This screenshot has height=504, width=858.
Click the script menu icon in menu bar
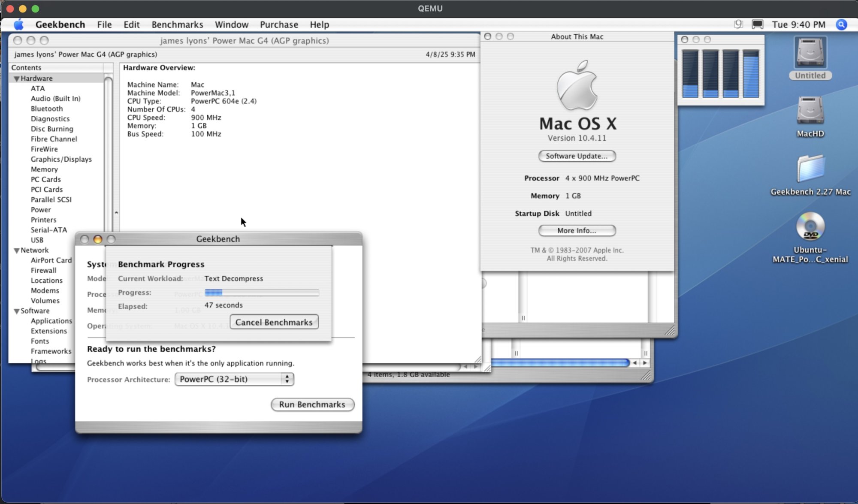tap(738, 24)
